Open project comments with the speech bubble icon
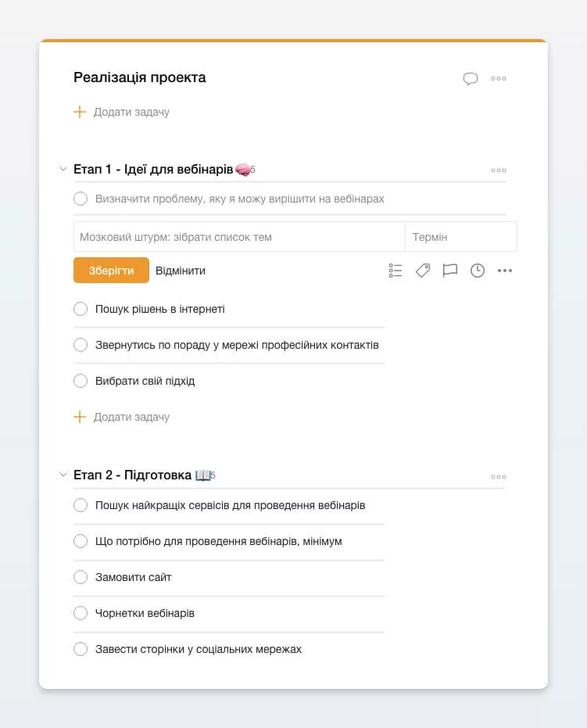 [x=471, y=78]
